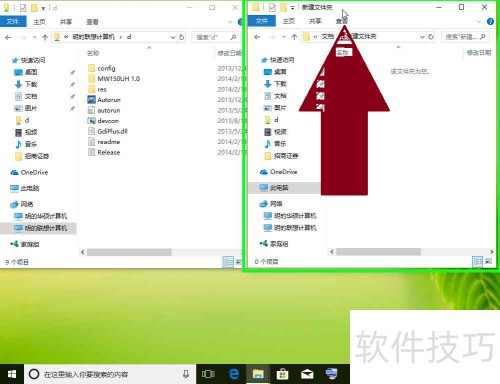Open the MW150UH 1.0 folder
This screenshot has width=500, height=384.
coord(114,79)
